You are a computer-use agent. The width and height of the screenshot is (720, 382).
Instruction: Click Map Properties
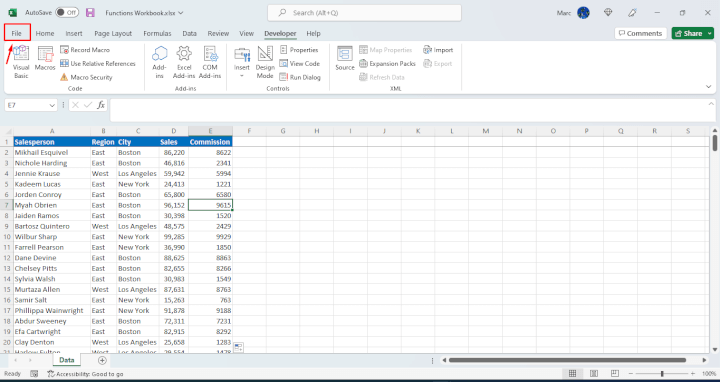pyautogui.click(x=386, y=50)
